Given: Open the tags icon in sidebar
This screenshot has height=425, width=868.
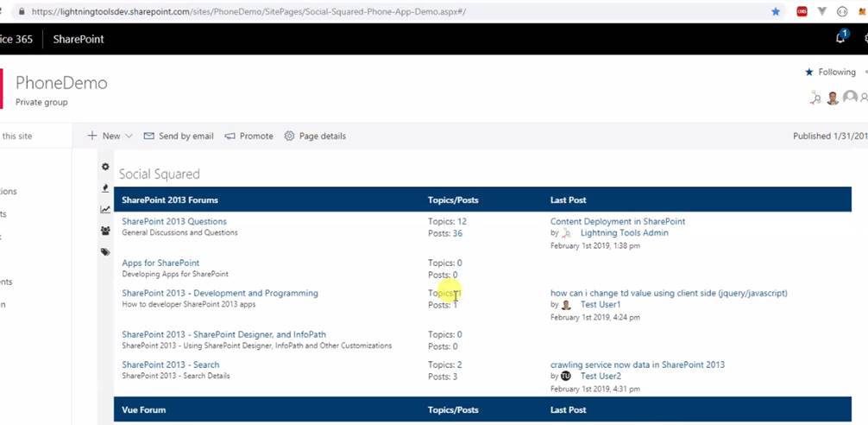Looking at the screenshot, I should (105, 252).
